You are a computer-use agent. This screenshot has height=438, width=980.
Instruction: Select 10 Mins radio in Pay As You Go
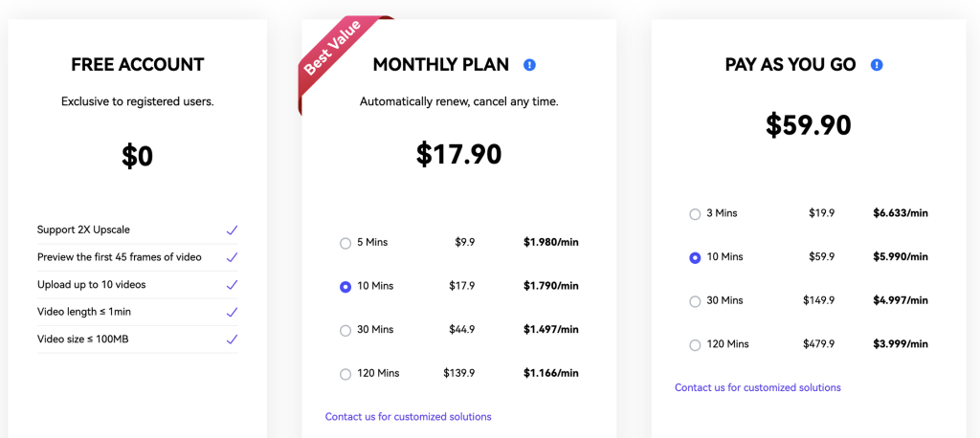click(x=695, y=257)
